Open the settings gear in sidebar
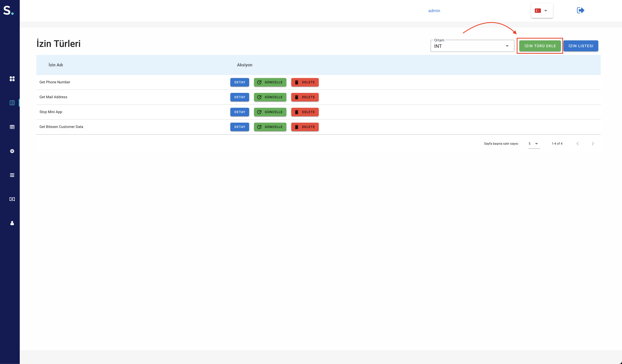Viewport: 622px width, 364px height. tap(12, 151)
